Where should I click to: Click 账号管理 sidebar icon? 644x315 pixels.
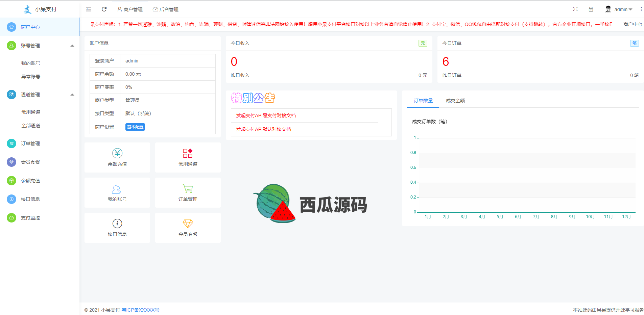click(x=11, y=46)
